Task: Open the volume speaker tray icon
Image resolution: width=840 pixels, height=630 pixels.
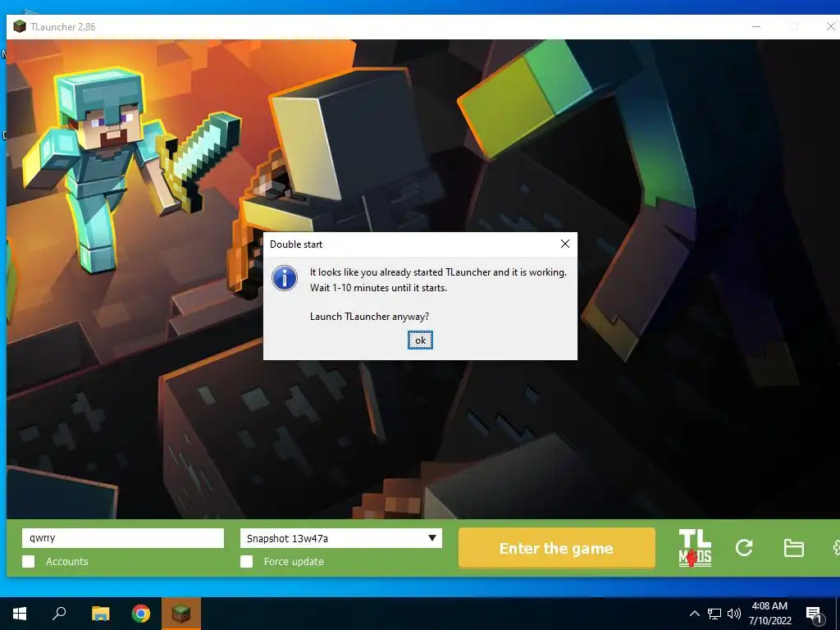Action: click(734, 614)
